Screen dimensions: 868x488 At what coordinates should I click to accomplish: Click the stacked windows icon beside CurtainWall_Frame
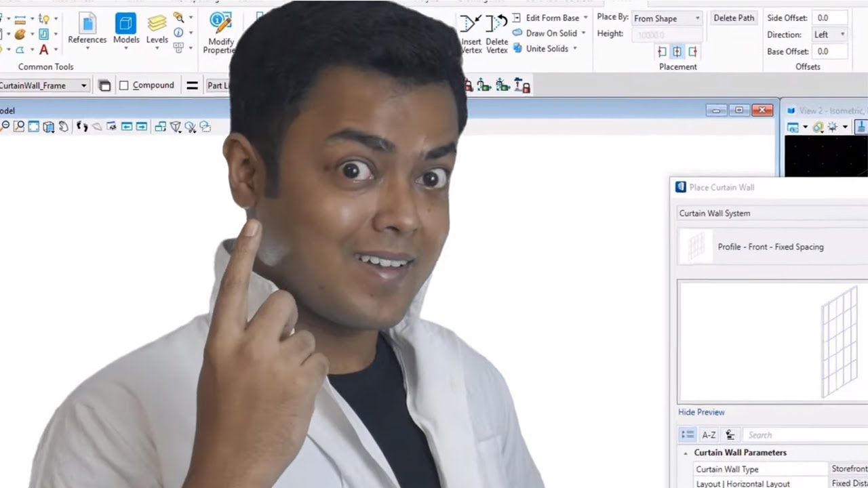104,86
